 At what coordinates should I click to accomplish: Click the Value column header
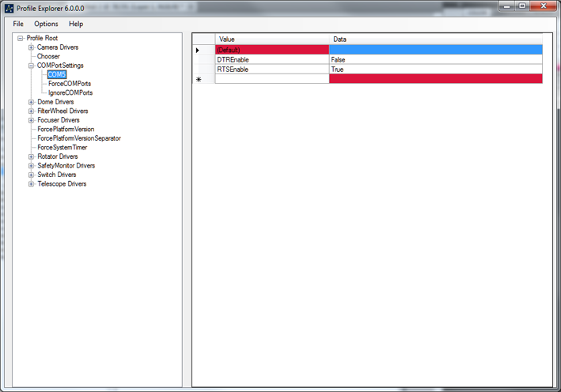point(271,39)
